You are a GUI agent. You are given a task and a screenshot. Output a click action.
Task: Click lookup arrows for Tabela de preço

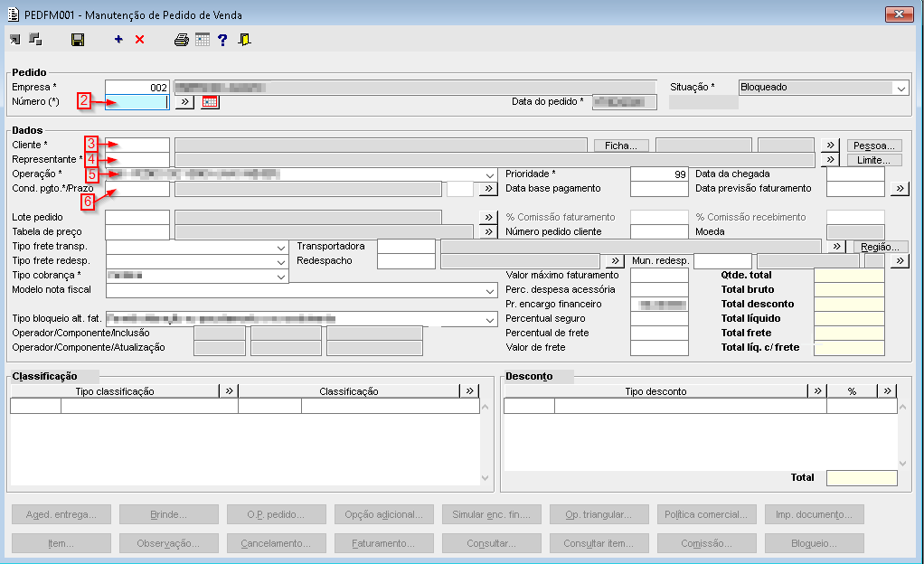(x=488, y=231)
